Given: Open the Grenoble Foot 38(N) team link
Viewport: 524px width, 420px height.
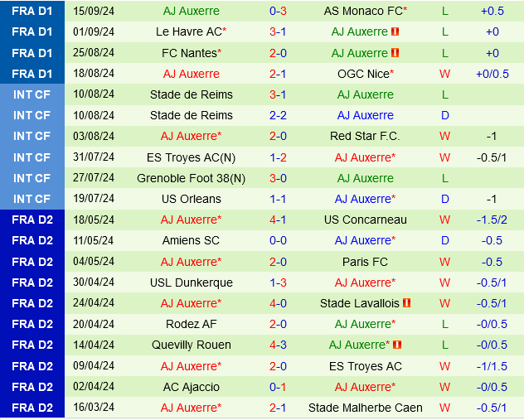Looking at the screenshot, I should (191, 178).
